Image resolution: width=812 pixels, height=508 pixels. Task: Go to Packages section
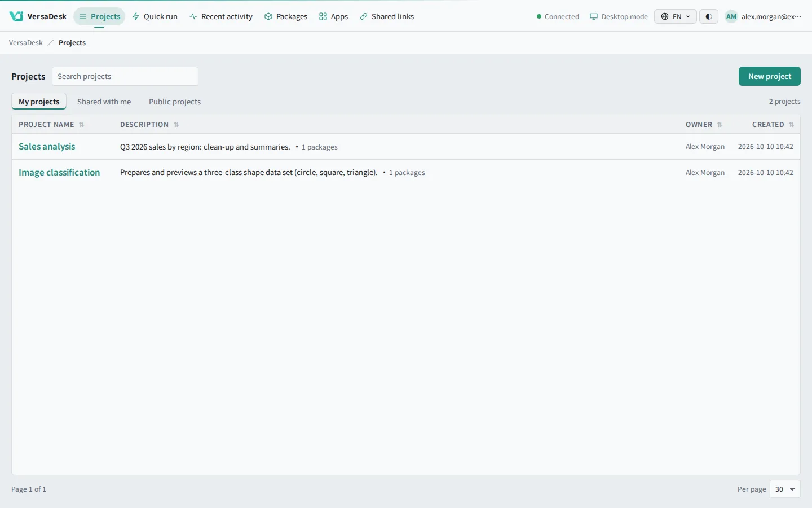click(286, 16)
